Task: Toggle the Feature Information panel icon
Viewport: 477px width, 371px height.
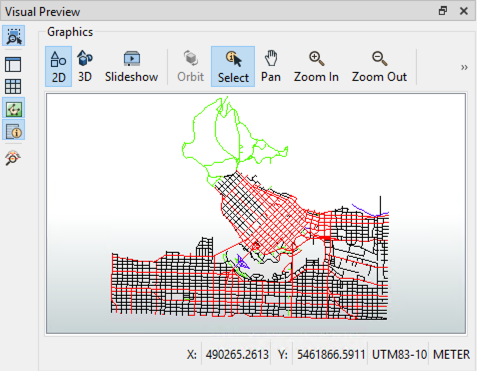Action: 13,130
